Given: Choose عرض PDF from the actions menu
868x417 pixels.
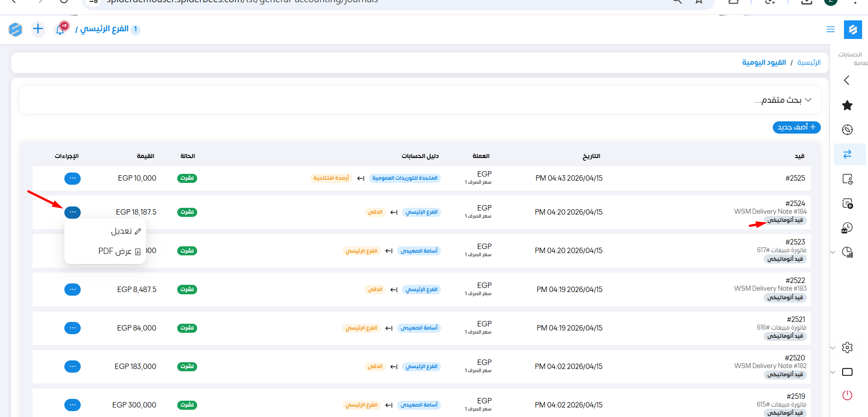Looking at the screenshot, I should click(x=119, y=251).
